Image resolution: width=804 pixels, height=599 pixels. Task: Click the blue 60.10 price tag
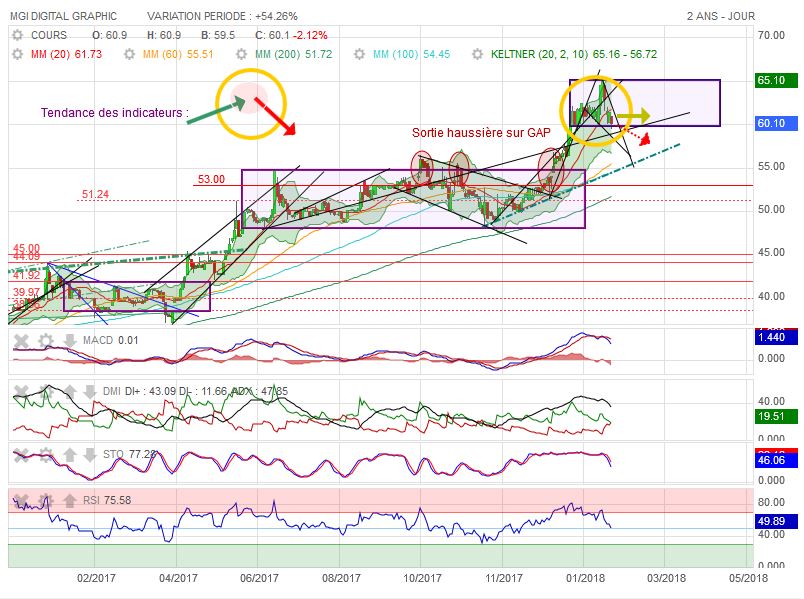click(777, 123)
